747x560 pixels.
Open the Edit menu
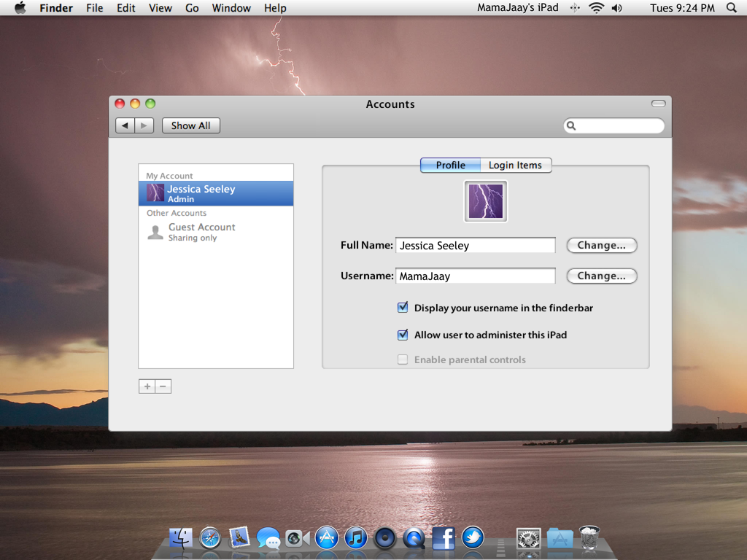[126, 8]
